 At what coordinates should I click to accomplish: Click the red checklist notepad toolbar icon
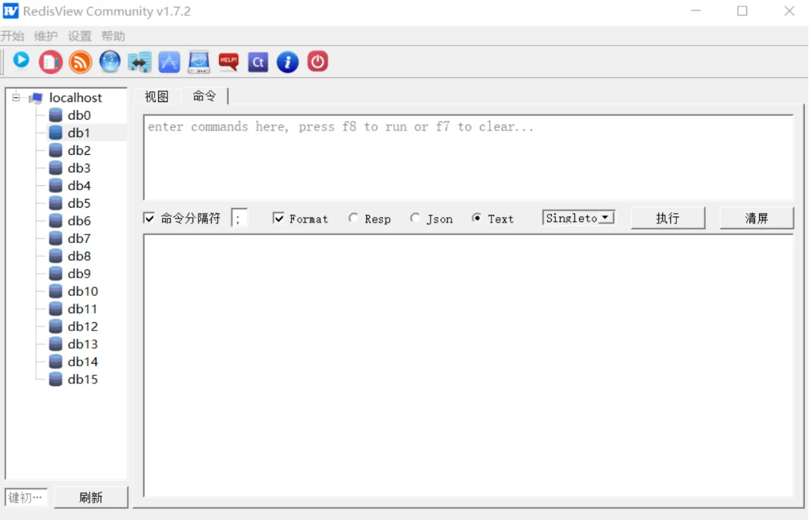tap(51, 62)
